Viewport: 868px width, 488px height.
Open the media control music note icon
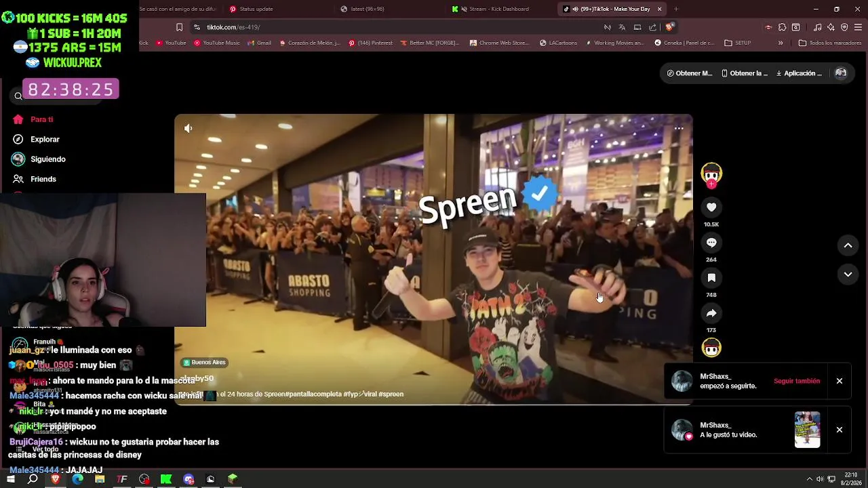pyautogui.click(x=817, y=27)
